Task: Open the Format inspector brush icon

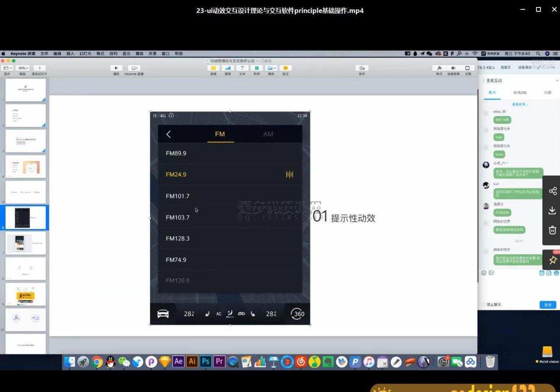Action: 439,68
